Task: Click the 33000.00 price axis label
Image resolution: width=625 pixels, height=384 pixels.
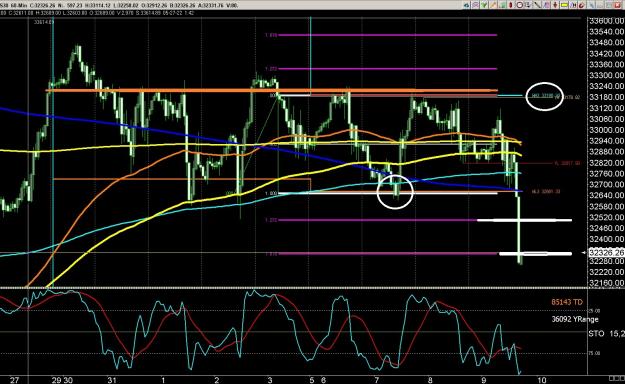Action: [x=606, y=130]
